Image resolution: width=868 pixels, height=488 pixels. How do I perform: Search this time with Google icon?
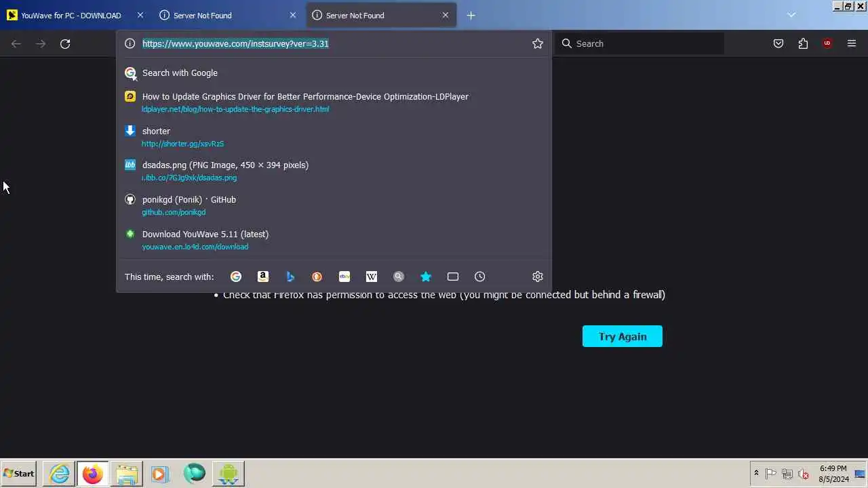236,277
